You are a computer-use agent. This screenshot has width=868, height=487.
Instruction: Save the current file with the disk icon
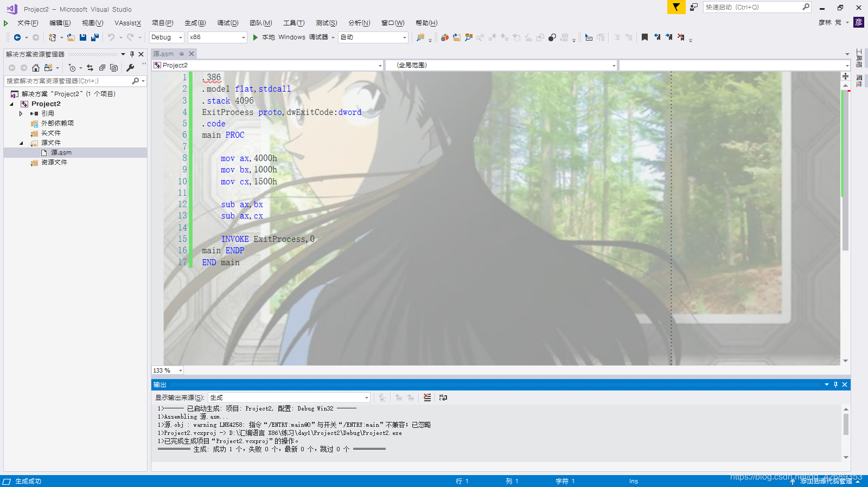coord(83,37)
